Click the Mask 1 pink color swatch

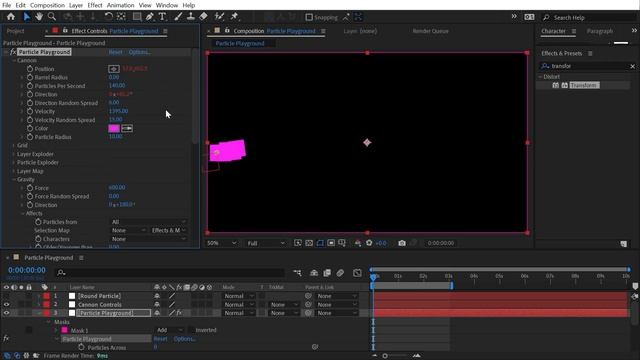click(x=64, y=330)
